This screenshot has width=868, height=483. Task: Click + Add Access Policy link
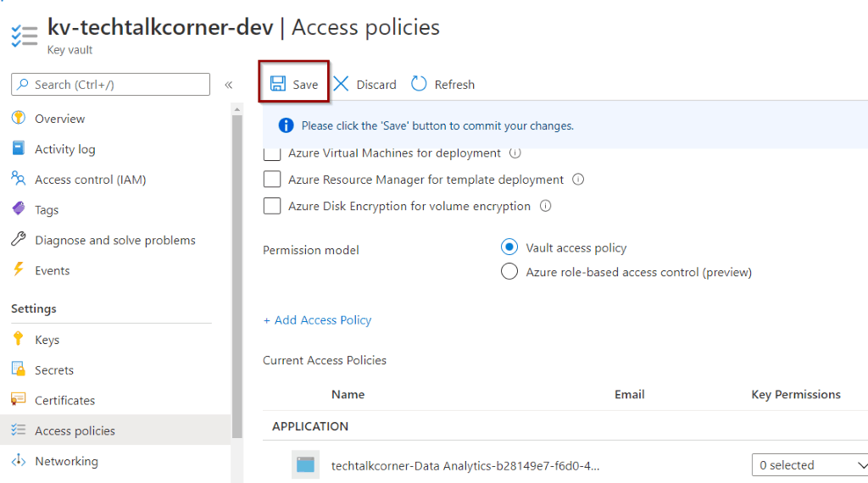coord(317,319)
